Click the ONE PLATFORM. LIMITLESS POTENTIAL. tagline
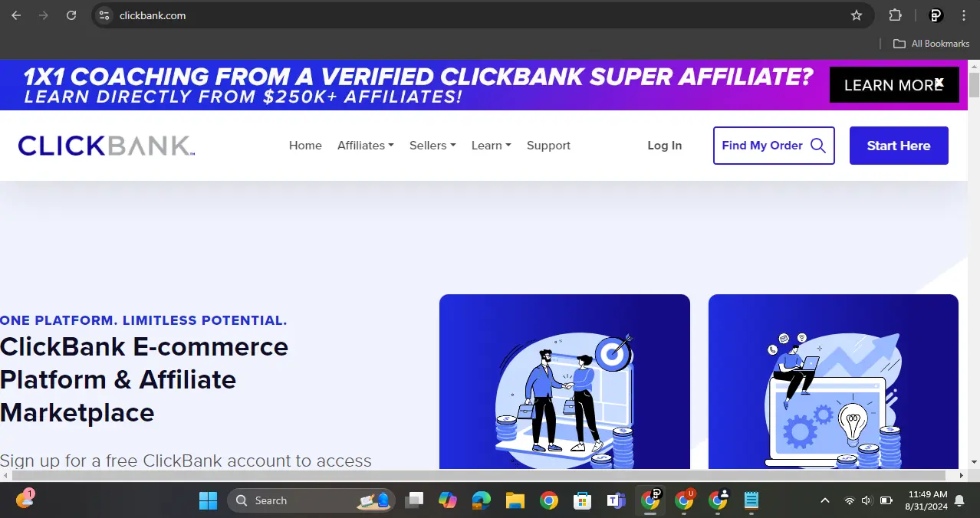This screenshot has height=518, width=980. click(x=143, y=320)
